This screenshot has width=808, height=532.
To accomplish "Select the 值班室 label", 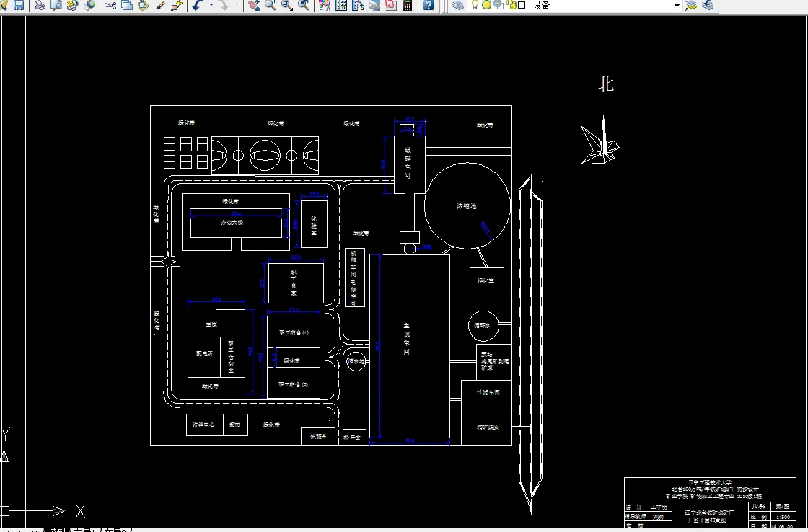I will [318, 436].
